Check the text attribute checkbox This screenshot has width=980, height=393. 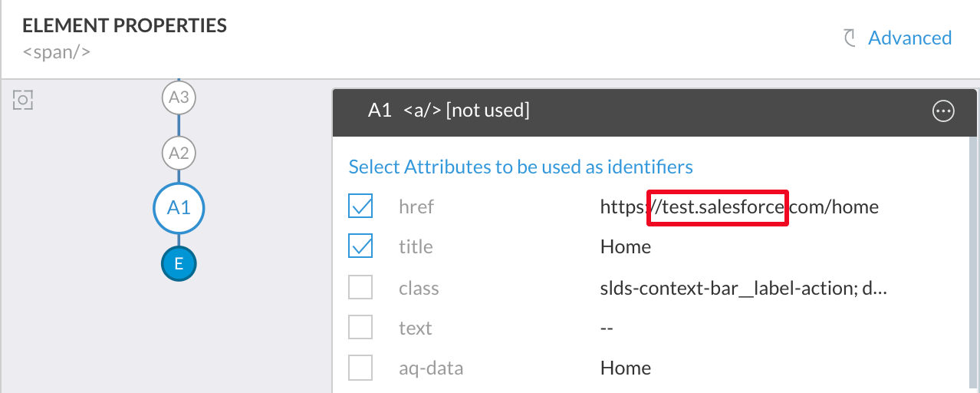pos(360,328)
